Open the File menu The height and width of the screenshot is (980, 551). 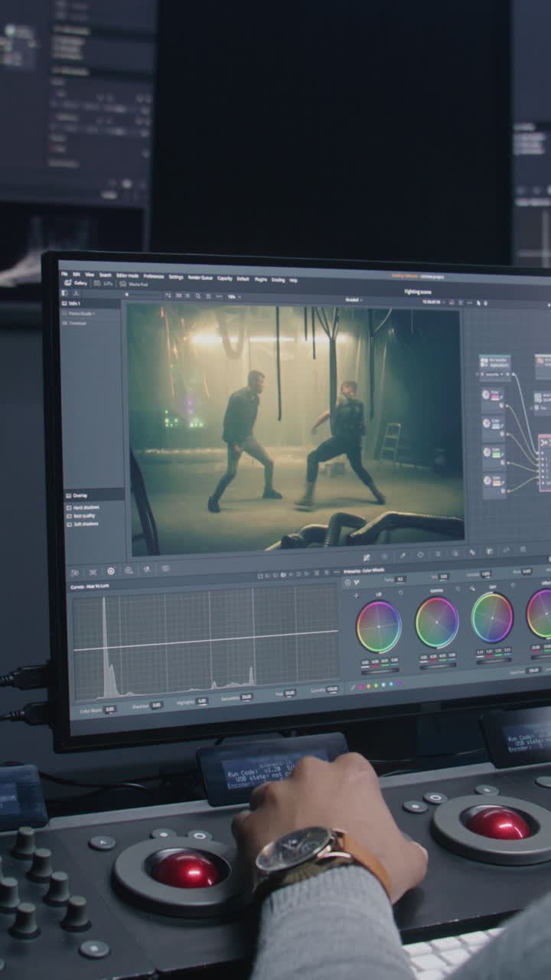[x=63, y=274]
